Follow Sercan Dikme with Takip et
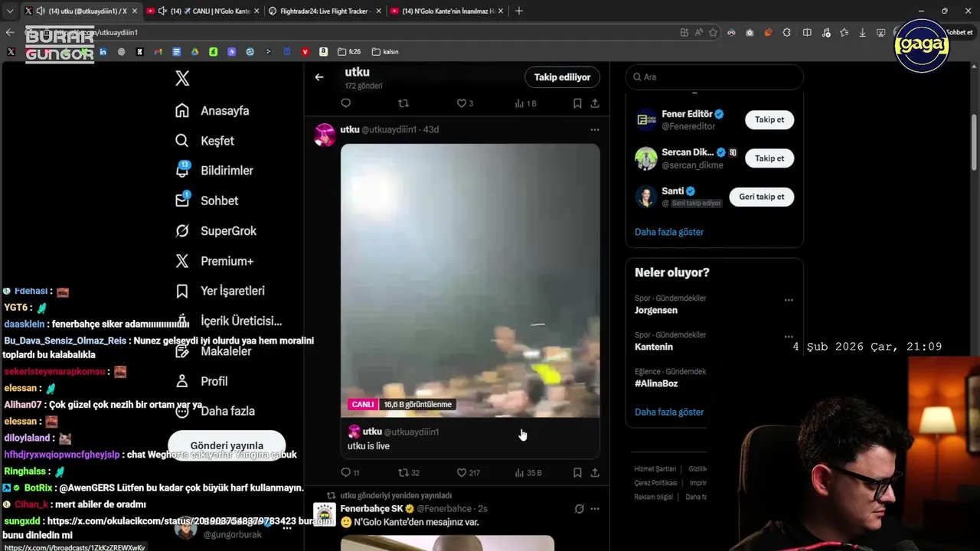The width and height of the screenshot is (980, 551). [769, 158]
